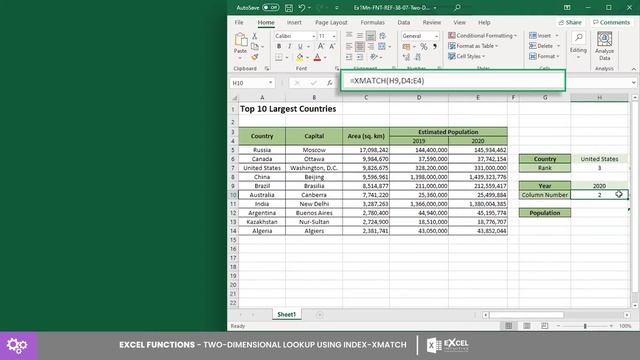This screenshot has height=360, width=640.
Task: Increase font size with larger A
Action: pos(321,47)
